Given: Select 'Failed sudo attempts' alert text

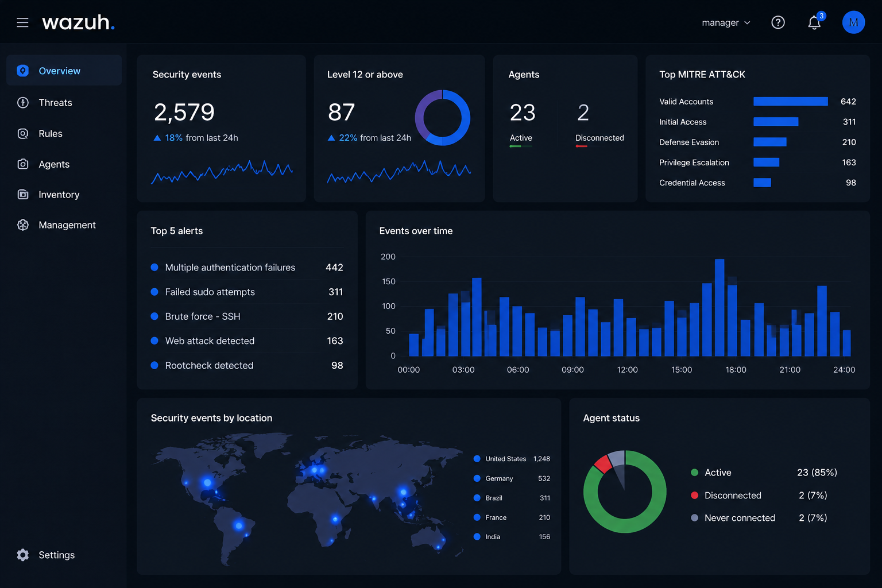Looking at the screenshot, I should [x=210, y=292].
